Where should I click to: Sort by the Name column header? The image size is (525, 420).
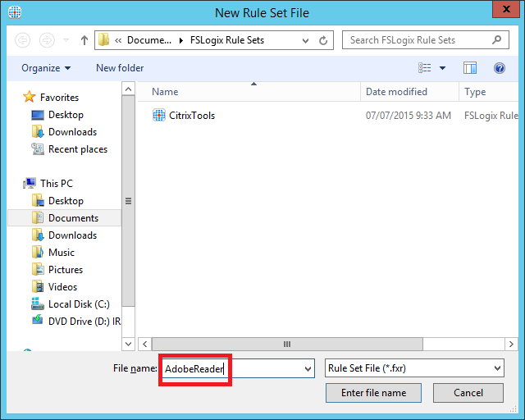[x=249, y=92]
